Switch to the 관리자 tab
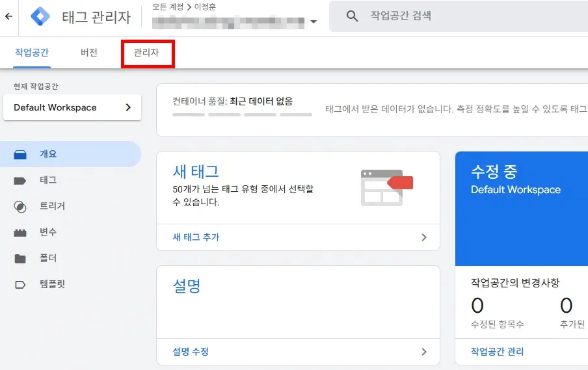Image resolution: width=588 pixels, height=370 pixels. click(x=146, y=53)
